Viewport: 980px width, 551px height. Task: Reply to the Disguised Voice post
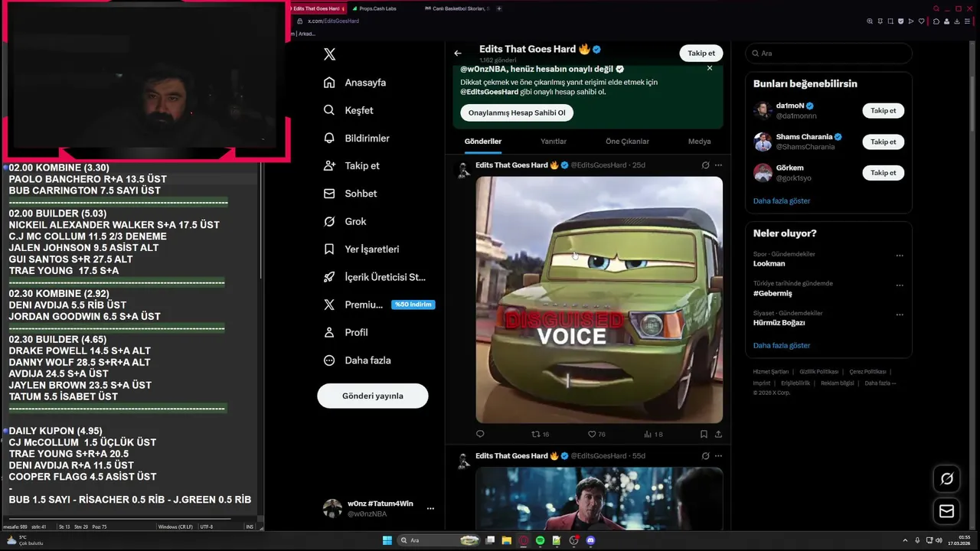[x=480, y=434]
